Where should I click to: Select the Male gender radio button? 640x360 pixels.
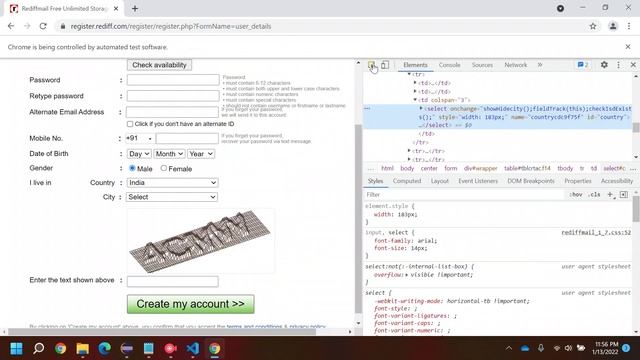pyautogui.click(x=132, y=168)
